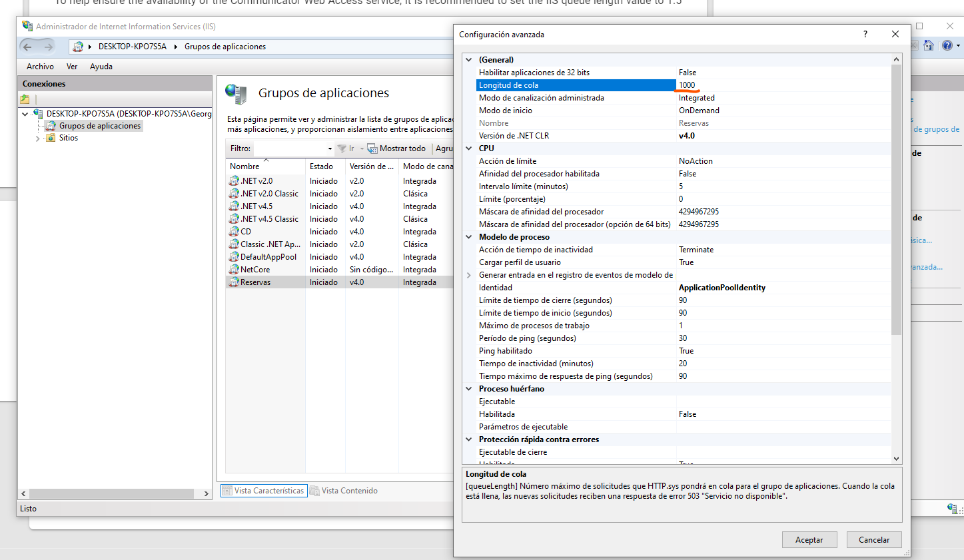Viewport: 964px width, 560px height.
Task: Sort list by Nombre column header
Action: click(265, 166)
